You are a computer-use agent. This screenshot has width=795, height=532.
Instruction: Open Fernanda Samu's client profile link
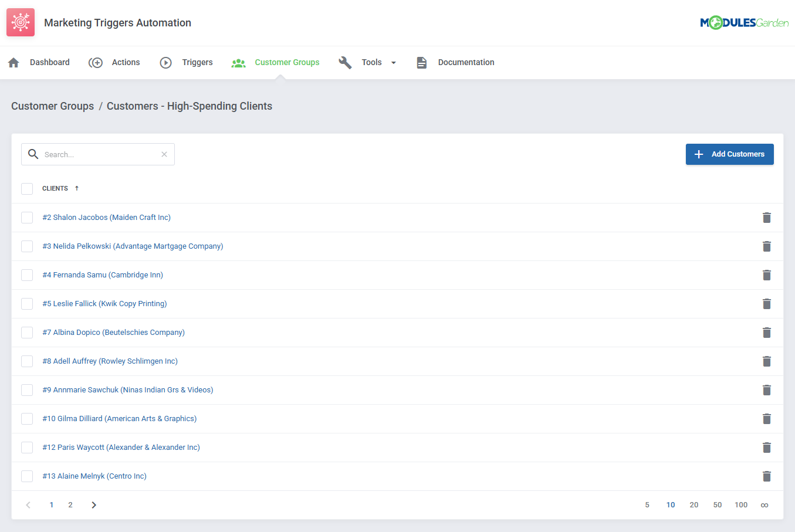click(103, 275)
